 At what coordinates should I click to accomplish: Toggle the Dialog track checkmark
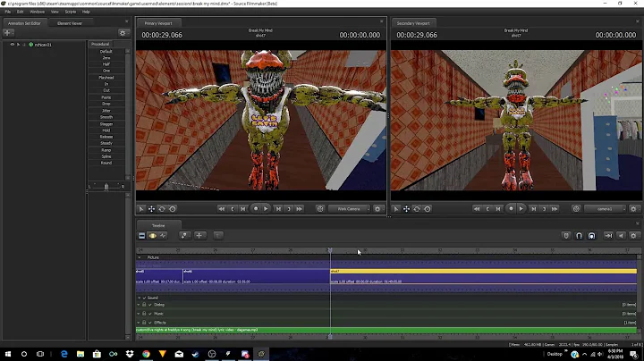150,305
